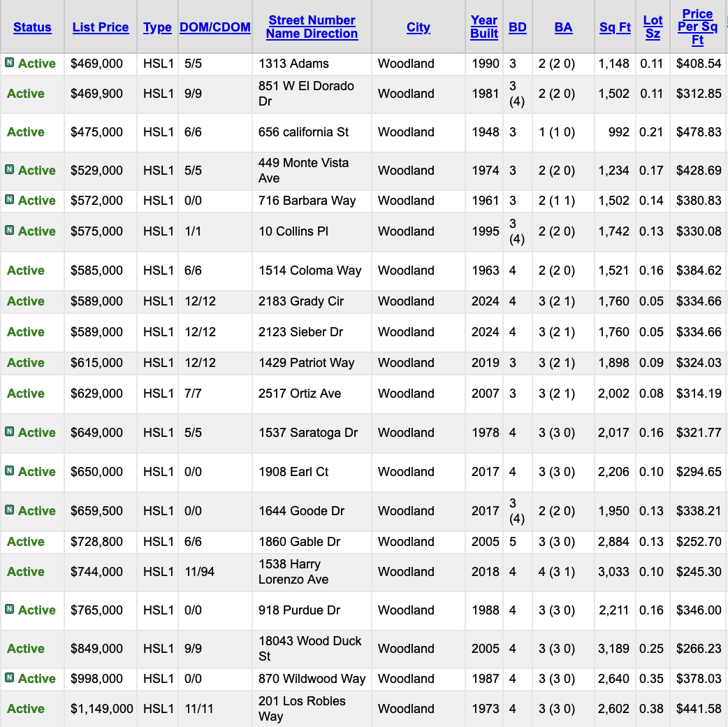Screen dimensions: 728x727
Task: Click the address 2183 Grady Cir
Action: click(x=301, y=301)
